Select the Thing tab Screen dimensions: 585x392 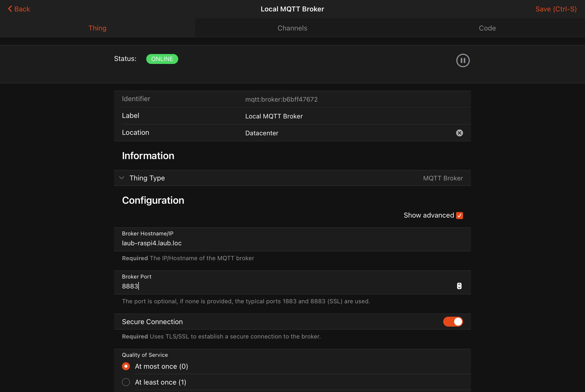tap(97, 28)
